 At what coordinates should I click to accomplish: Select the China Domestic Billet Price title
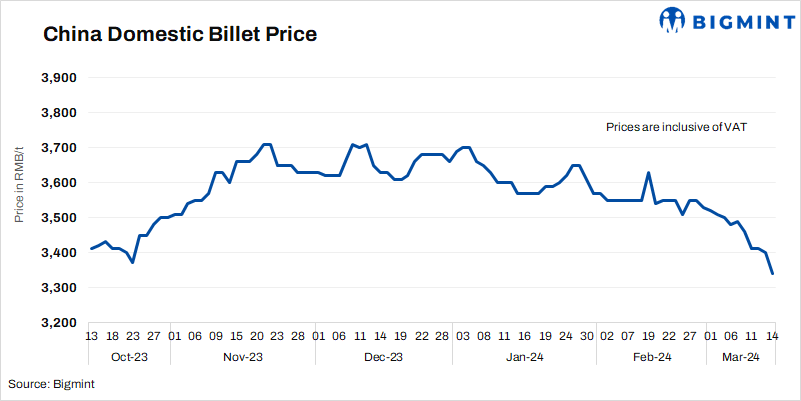pyautogui.click(x=180, y=35)
